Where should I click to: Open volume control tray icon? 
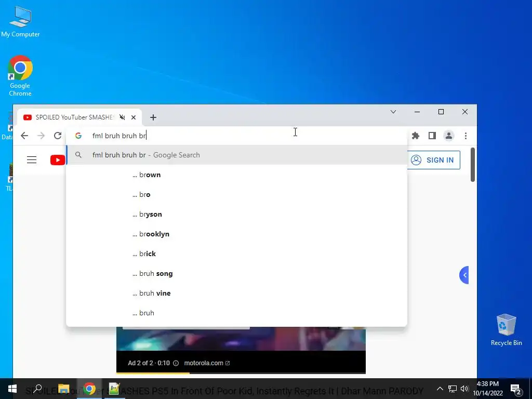(x=464, y=389)
